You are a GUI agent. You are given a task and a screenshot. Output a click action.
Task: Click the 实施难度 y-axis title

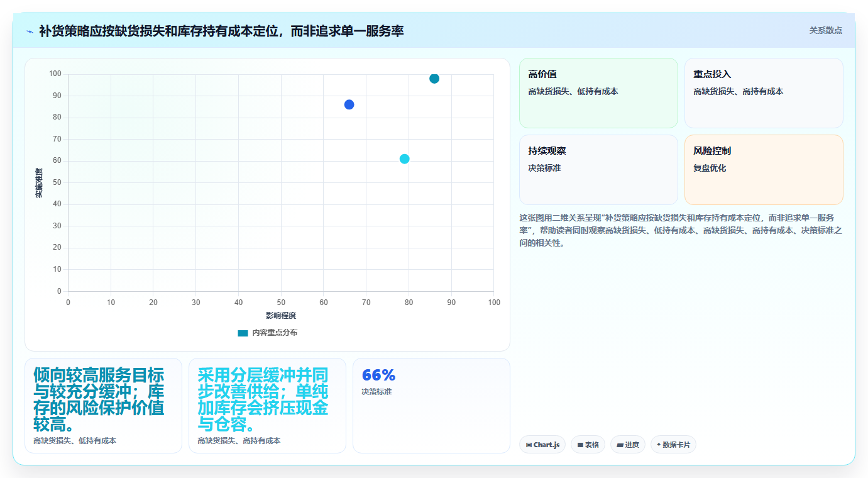click(38, 183)
